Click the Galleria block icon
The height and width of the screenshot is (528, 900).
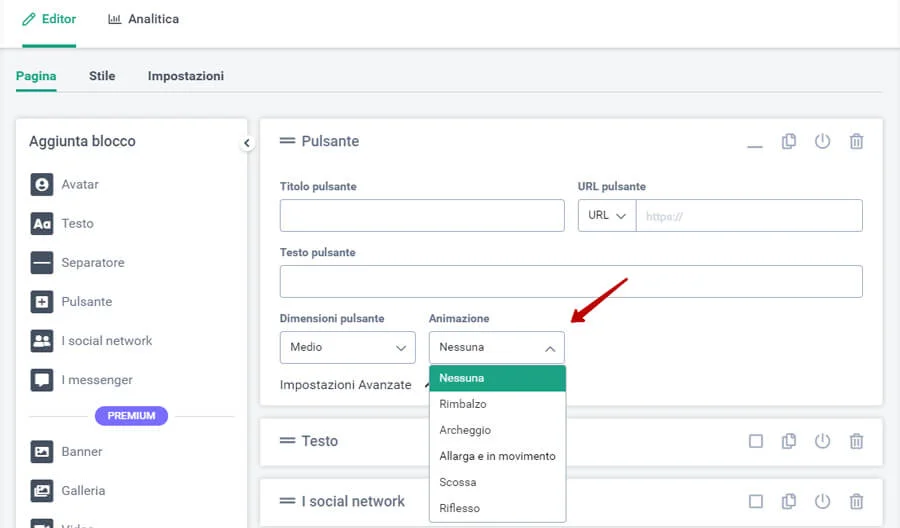tap(41, 491)
